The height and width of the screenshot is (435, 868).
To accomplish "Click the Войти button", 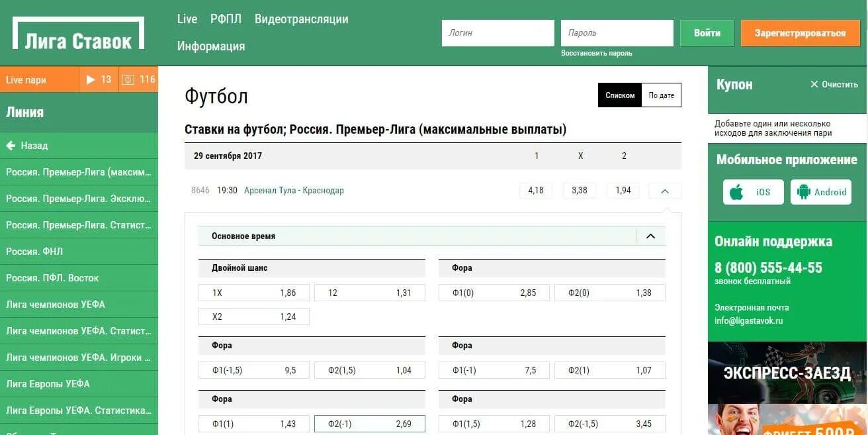I will 707,33.
